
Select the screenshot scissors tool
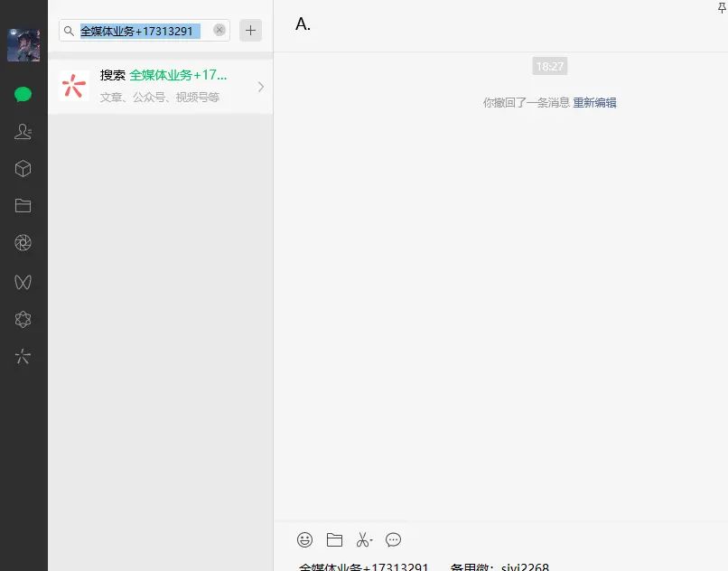[x=361, y=539]
